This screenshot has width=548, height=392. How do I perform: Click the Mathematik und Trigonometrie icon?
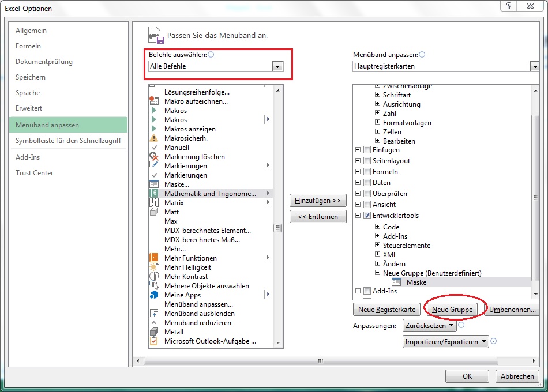[154, 193]
